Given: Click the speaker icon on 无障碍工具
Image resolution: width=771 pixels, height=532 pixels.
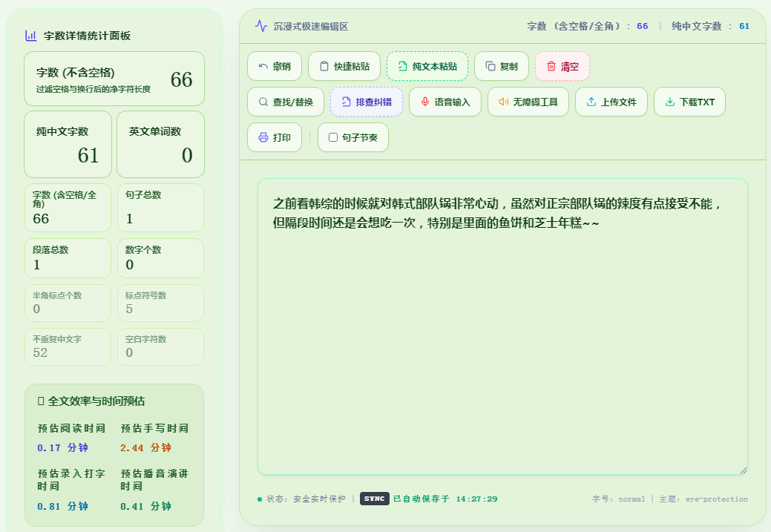Looking at the screenshot, I should click(504, 102).
